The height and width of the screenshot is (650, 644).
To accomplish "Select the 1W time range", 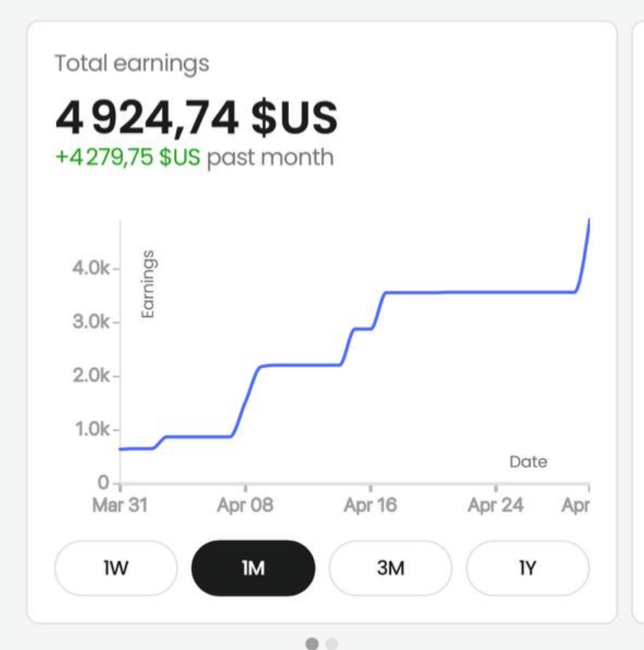I will click(x=116, y=568).
